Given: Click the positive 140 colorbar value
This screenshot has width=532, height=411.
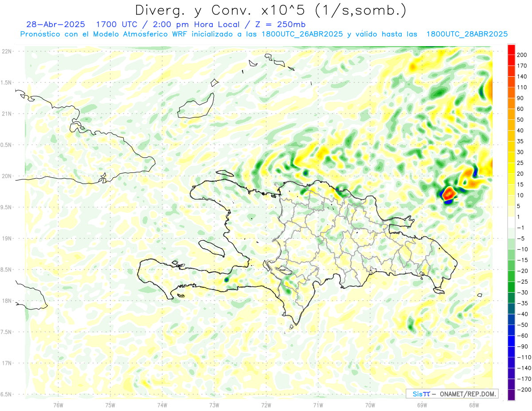Looking at the screenshot, I should point(521,77).
